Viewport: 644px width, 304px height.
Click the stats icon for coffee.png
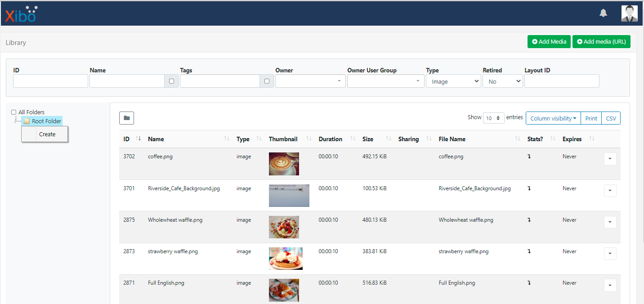529,157
